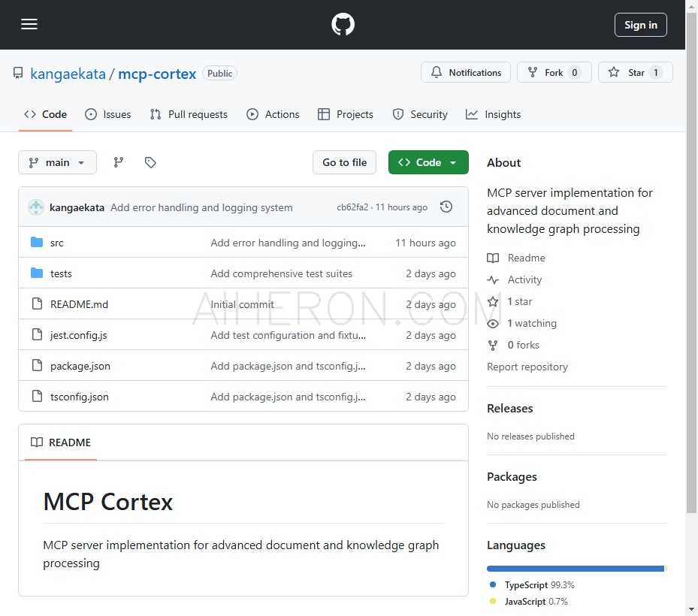Click the README book icon
698x616 pixels.
pos(37,442)
